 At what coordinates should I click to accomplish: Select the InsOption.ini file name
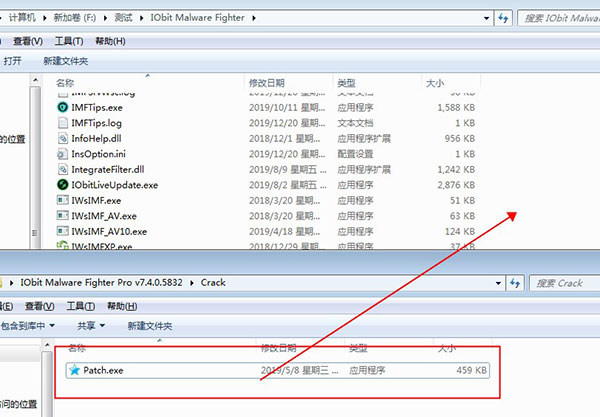(98, 154)
